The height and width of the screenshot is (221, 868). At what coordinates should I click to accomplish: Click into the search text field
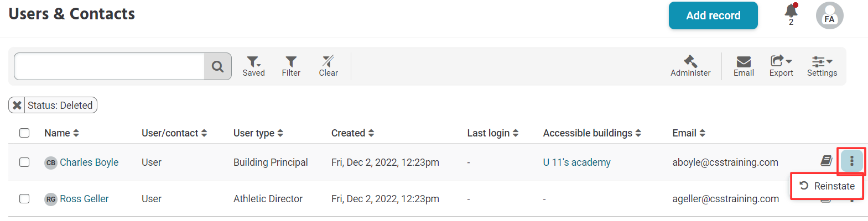tap(109, 67)
